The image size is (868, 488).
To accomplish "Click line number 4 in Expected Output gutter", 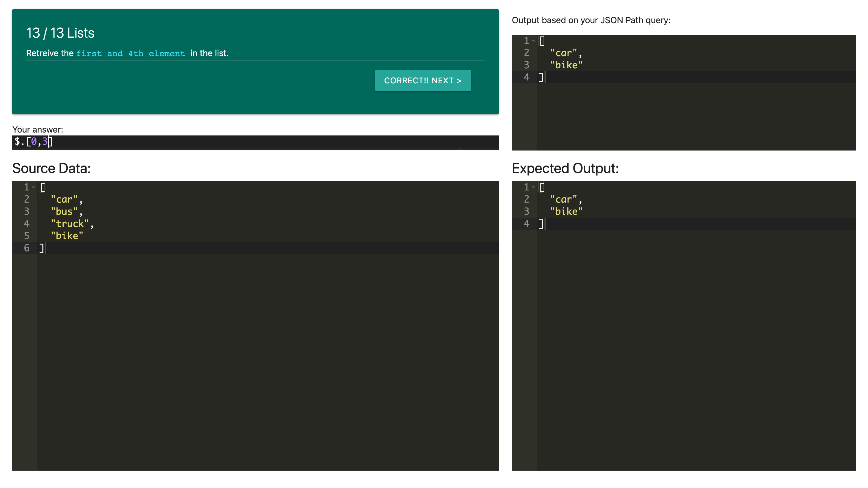I will (526, 223).
